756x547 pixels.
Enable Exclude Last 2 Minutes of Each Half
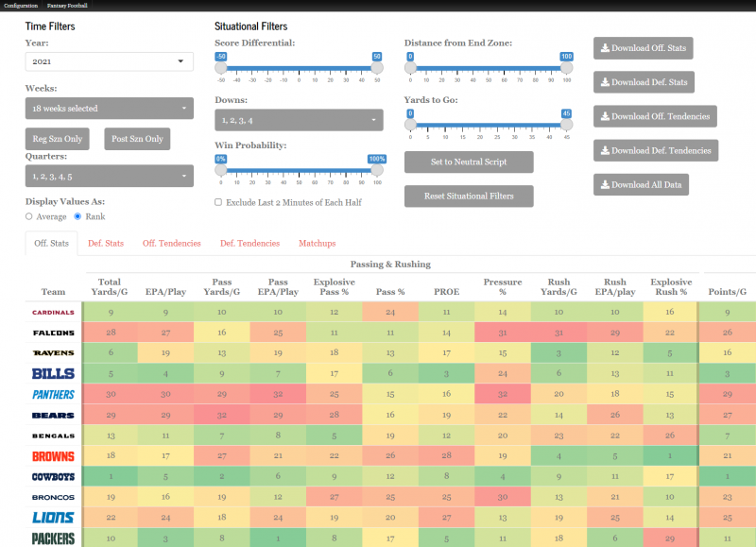[x=218, y=202]
